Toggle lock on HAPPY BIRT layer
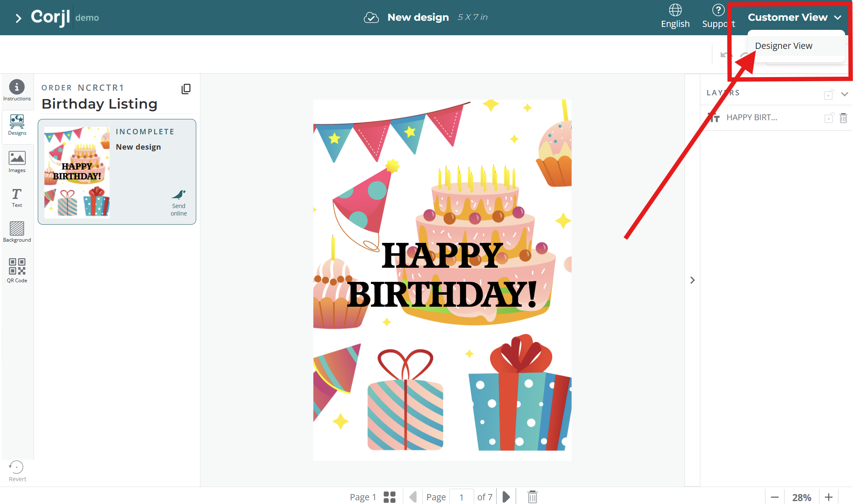Viewport: 853px width, 504px height. point(829,118)
